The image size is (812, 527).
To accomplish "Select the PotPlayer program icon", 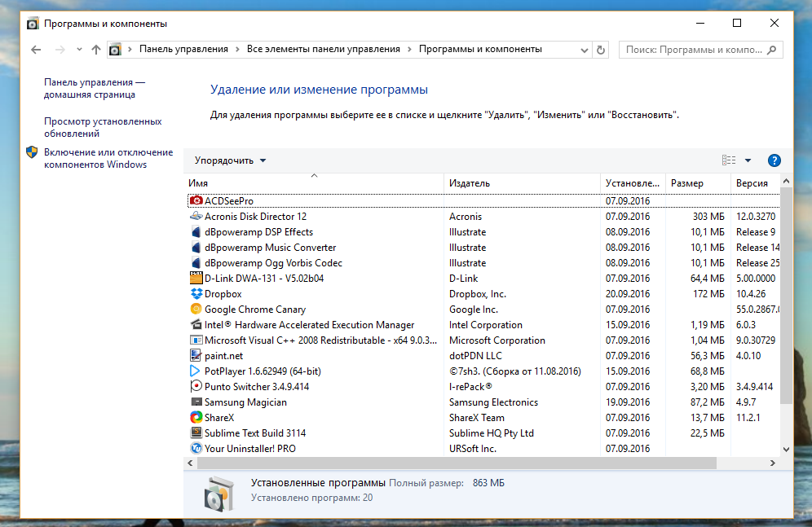I will (x=196, y=371).
